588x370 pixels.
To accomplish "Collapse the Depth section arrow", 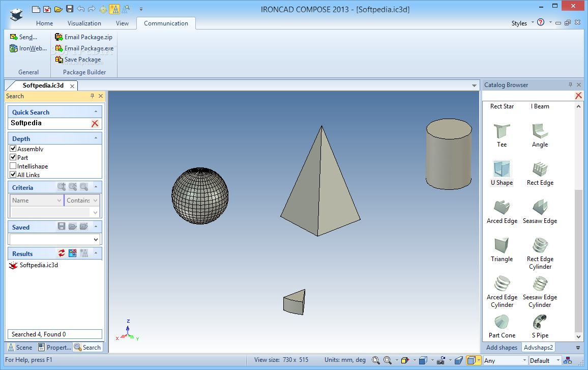I will coord(96,138).
